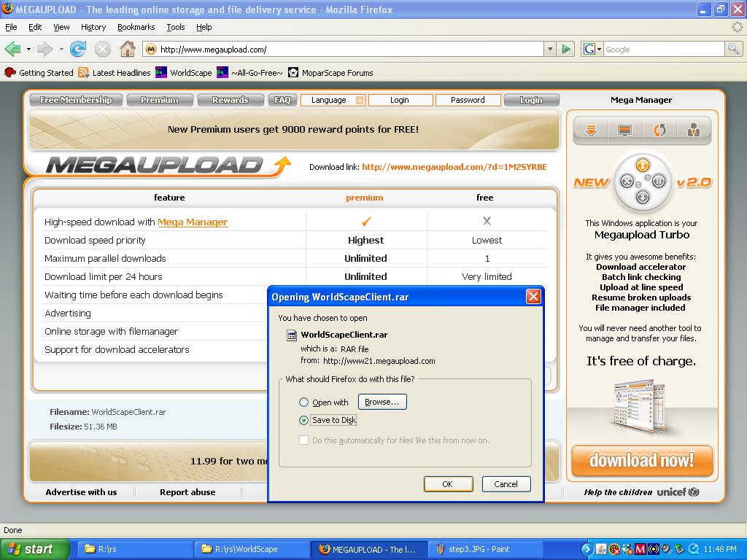Screen dimensions: 747x560
Task: Click the Windows start button
Action: coord(35,549)
